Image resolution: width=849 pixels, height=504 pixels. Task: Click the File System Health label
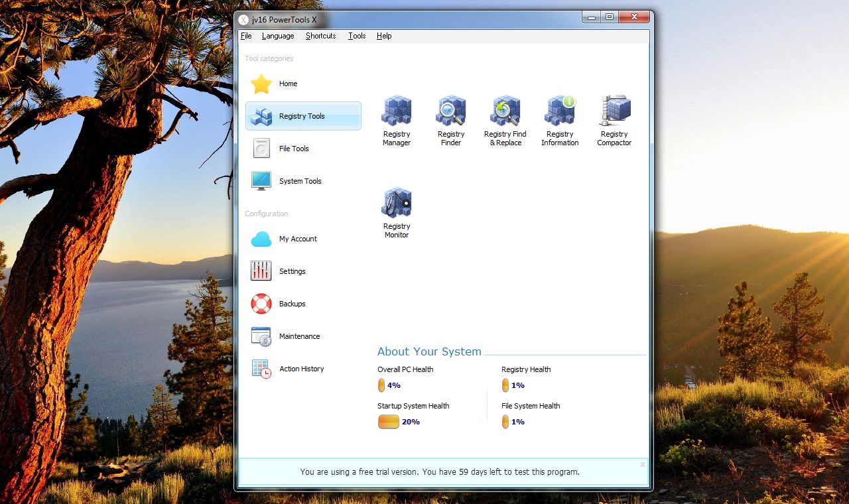coord(531,406)
